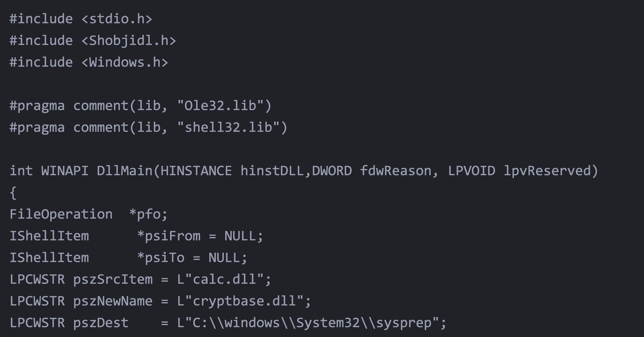644x337 pixels.
Task: Click the pszSrcItem variable name
Action: (x=113, y=279)
